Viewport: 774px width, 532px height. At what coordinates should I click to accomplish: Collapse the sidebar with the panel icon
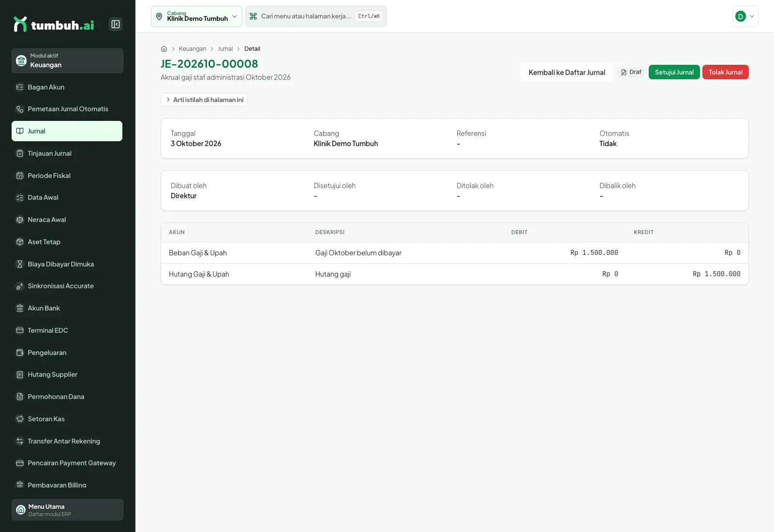[x=116, y=24]
